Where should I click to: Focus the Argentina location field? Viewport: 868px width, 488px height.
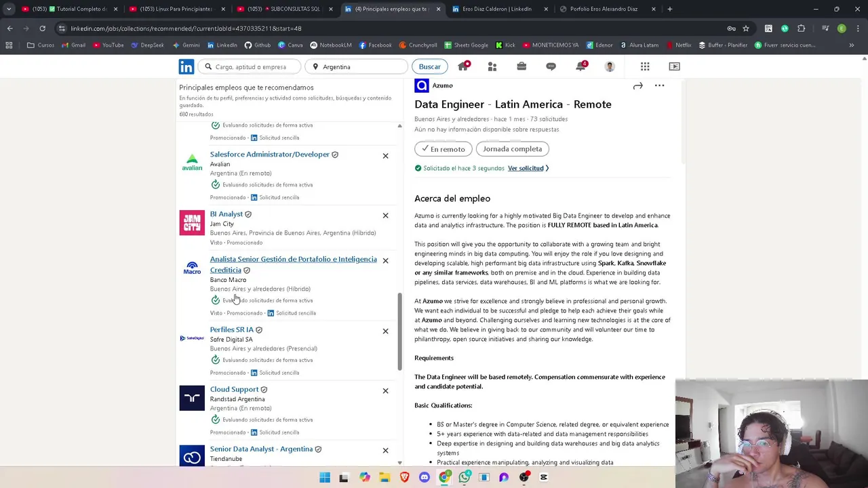coord(355,66)
